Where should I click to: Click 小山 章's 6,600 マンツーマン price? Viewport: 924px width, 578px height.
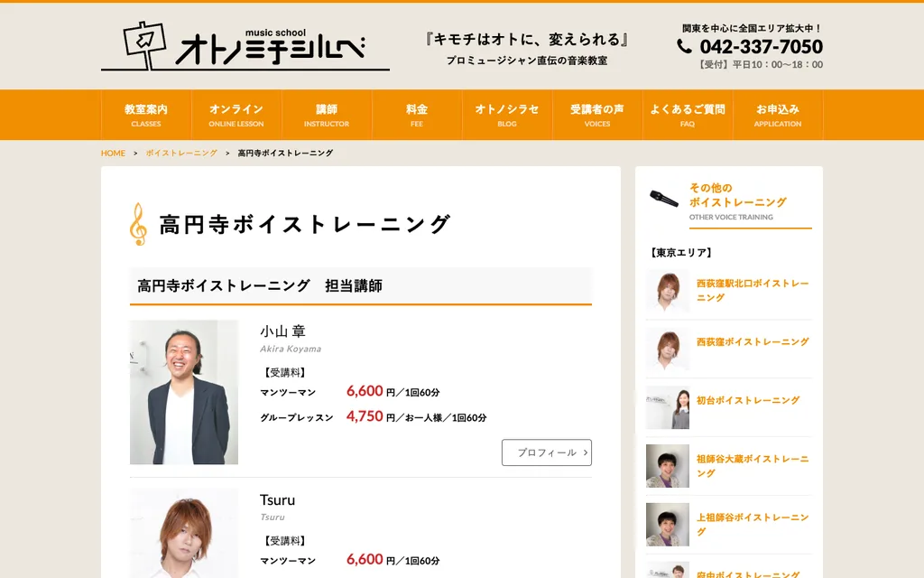point(365,391)
